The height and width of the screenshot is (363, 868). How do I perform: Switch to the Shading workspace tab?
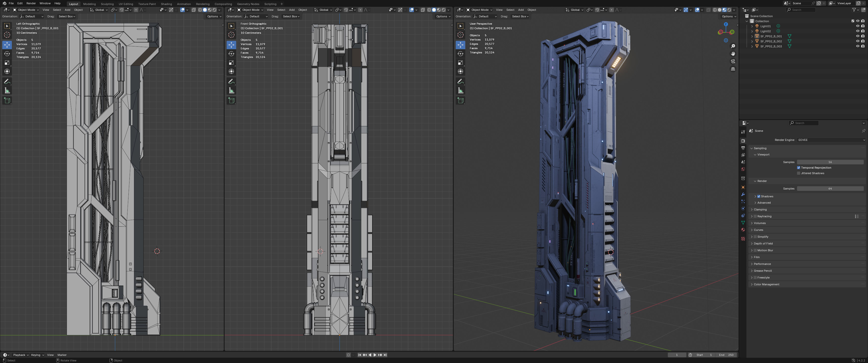(166, 4)
